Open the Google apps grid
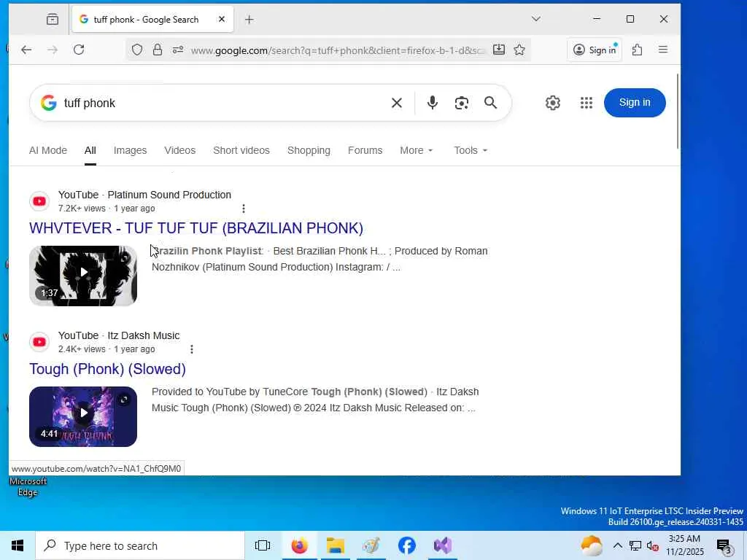 (587, 103)
